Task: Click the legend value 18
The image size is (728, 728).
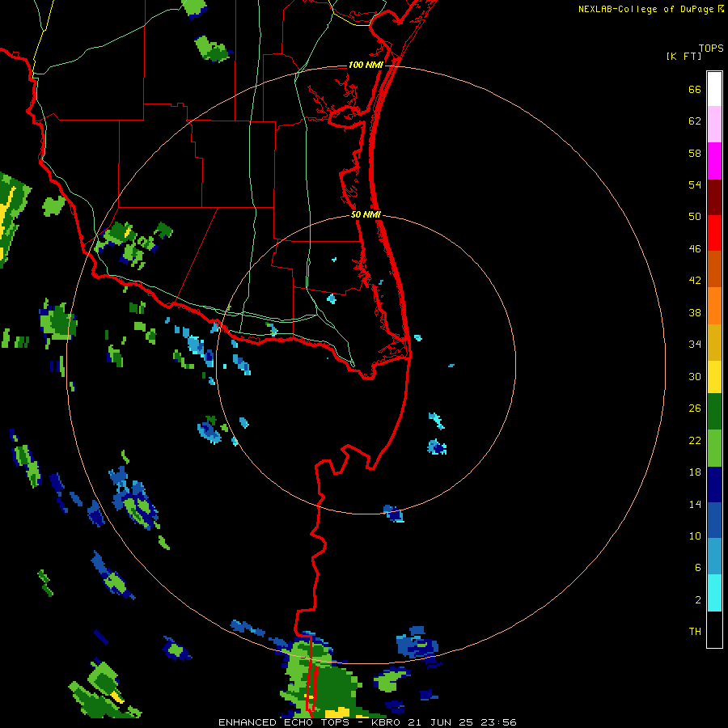Action: tap(695, 472)
